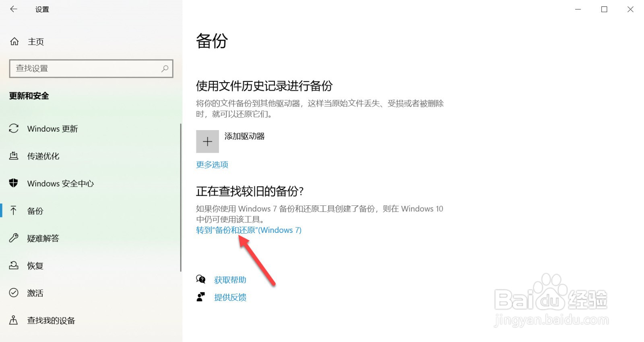Viewport: 644px width, 342px height.
Task: Maximize the Settings window
Action: (604, 9)
